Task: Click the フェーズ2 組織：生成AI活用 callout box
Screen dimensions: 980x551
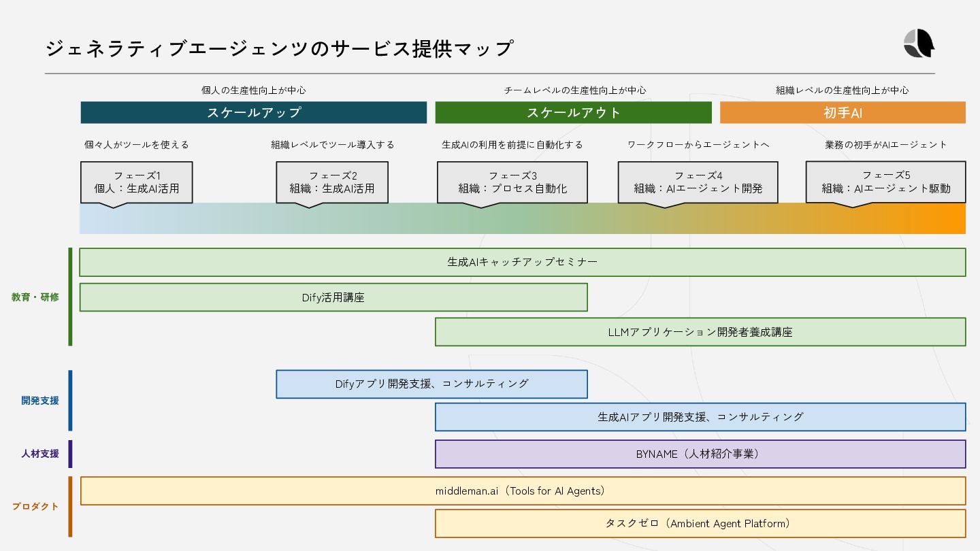Action: click(x=332, y=182)
